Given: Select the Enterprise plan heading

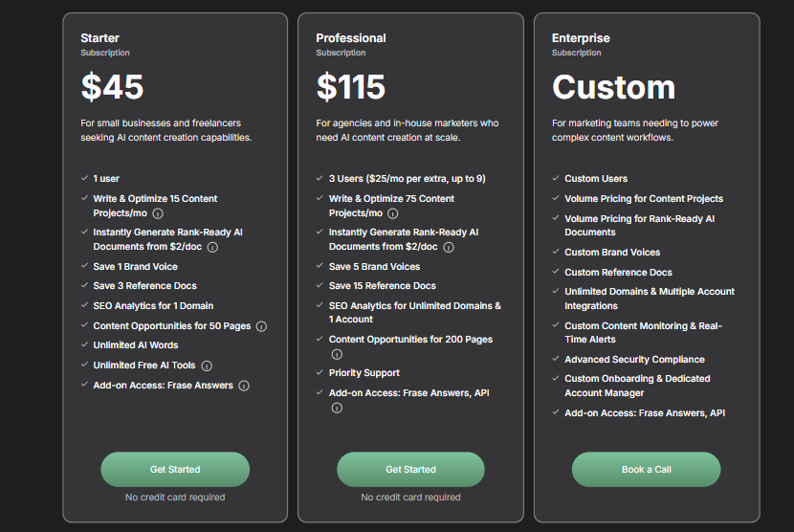Looking at the screenshot, I should tap(581, 38).
